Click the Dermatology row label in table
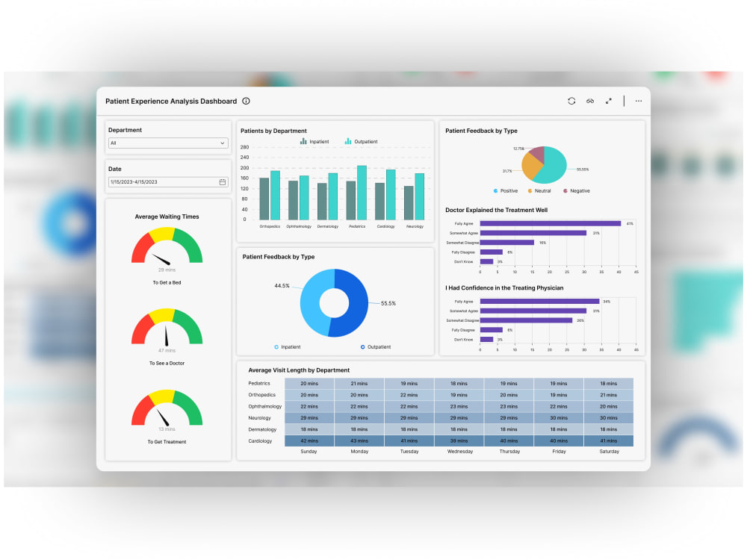The height and width of the screenshot is (560, 747). coord(262,429)
